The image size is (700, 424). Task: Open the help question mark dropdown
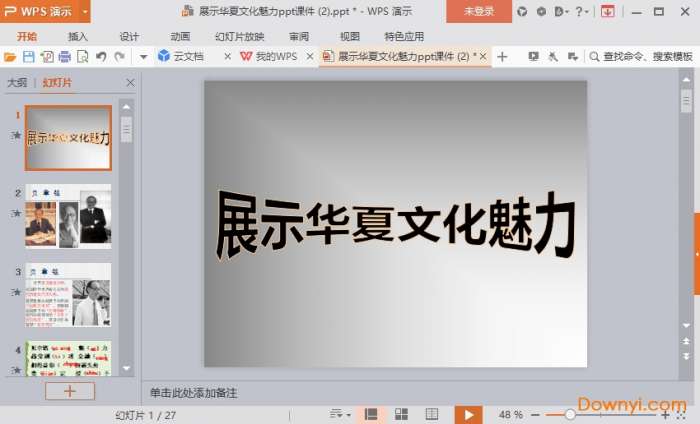pyautogui.click(x=581, y=12)
